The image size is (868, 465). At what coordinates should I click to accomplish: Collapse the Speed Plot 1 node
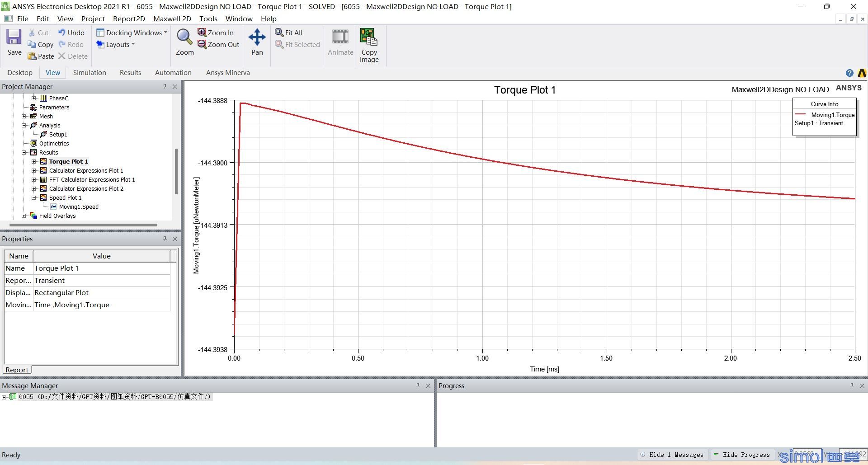click(33, 197)
